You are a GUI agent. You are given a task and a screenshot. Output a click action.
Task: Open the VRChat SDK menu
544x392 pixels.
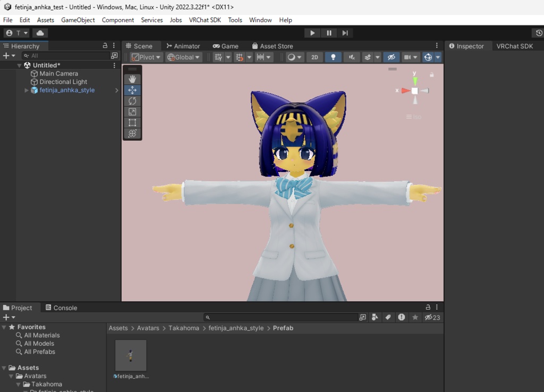(x=205, y=20)
